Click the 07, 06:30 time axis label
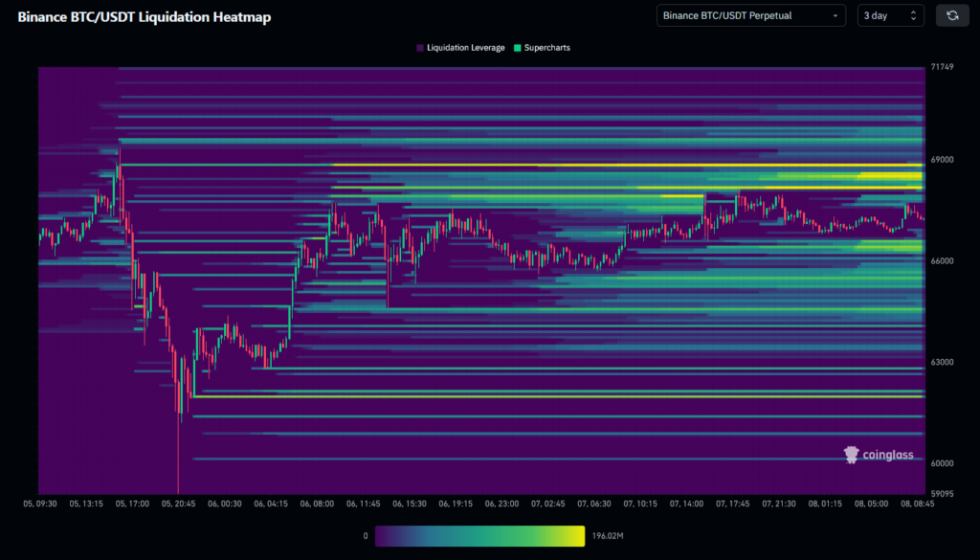 (x=594, y=504)
